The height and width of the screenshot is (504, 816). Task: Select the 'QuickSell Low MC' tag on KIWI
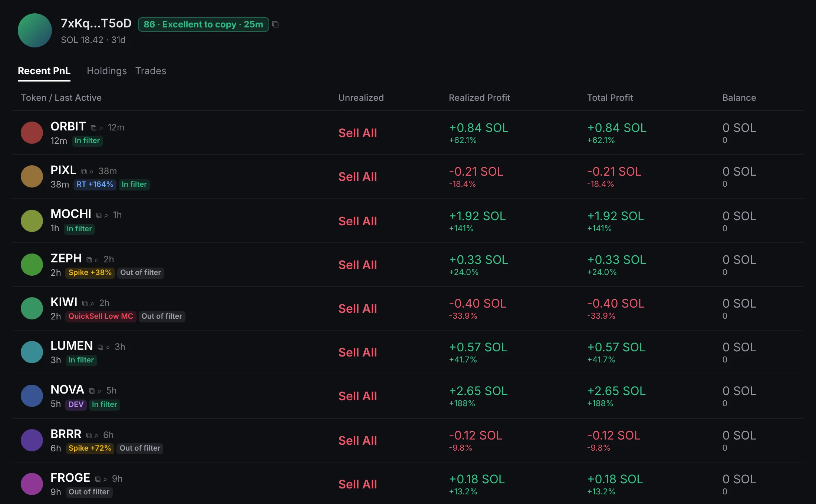click(x=101, y=316)
